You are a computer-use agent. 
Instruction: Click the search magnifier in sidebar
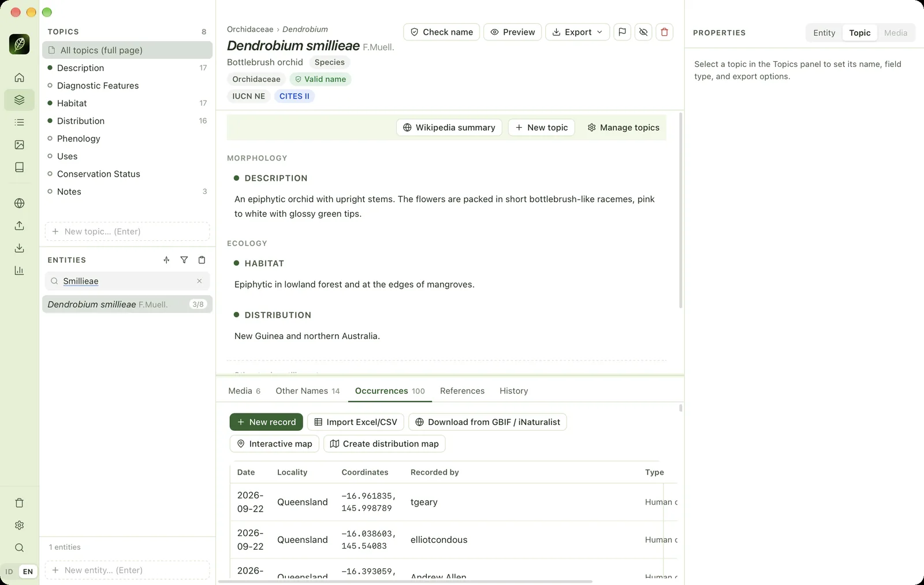[19, 548]
